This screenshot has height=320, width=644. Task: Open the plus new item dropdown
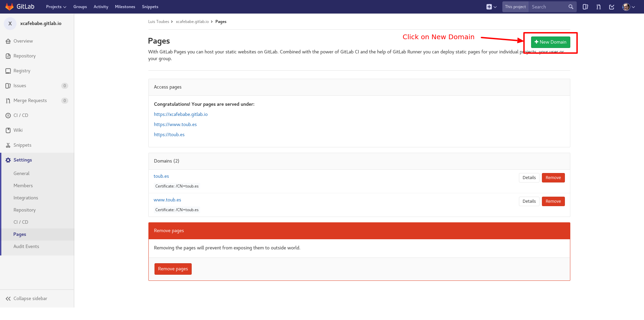(491, 7)
